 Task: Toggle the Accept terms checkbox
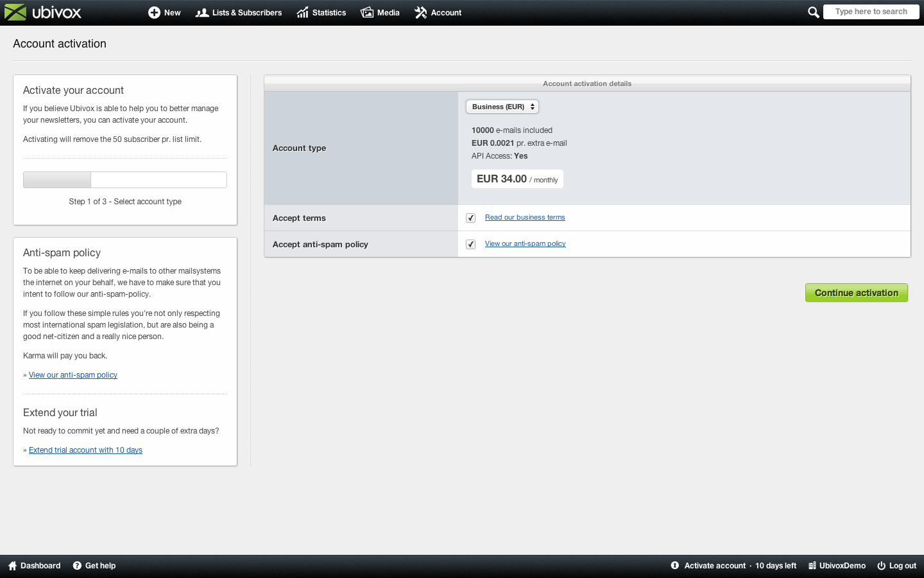pos(471,218)
